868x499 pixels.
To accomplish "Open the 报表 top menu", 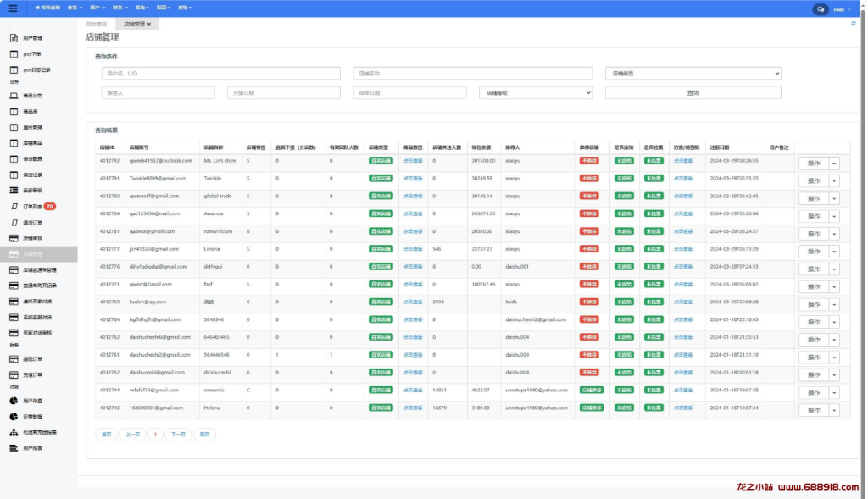I will [142, 8].
